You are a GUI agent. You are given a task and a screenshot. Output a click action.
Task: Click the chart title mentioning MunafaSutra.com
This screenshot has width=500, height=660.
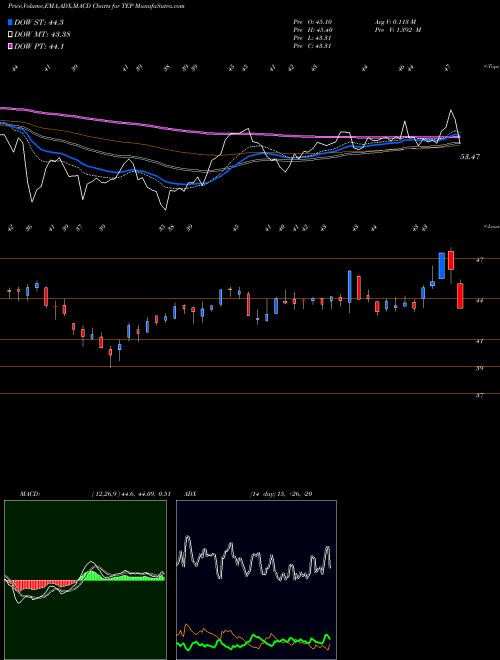tap(96, 6)
